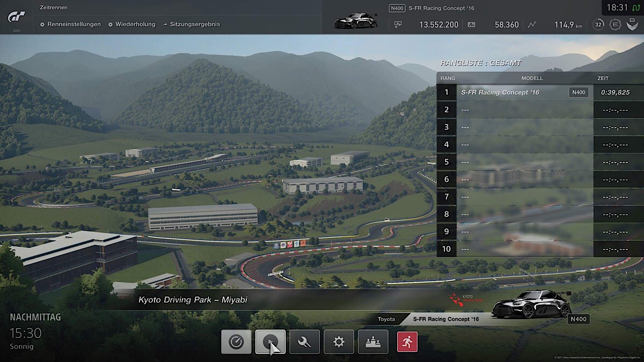Click the 15:30 track time
The width and height of the screenshot is (644, 362).
(x=25, y=333)
